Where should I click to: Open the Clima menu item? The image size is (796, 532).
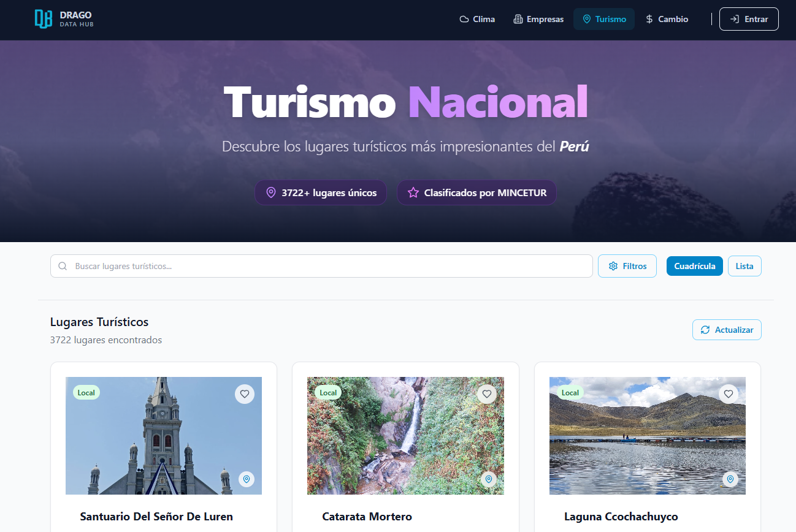click(x=477, y=19)
